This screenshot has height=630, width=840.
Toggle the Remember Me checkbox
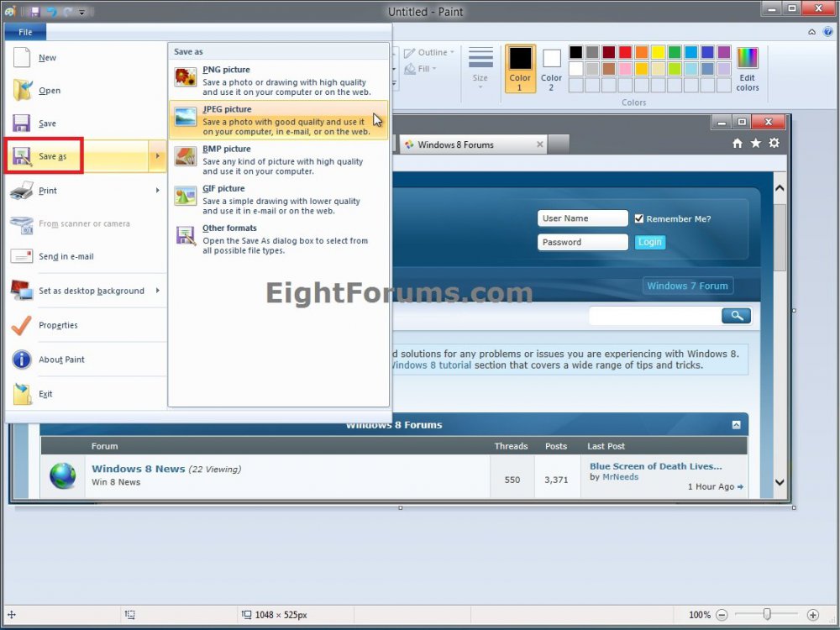coord(639,218)
